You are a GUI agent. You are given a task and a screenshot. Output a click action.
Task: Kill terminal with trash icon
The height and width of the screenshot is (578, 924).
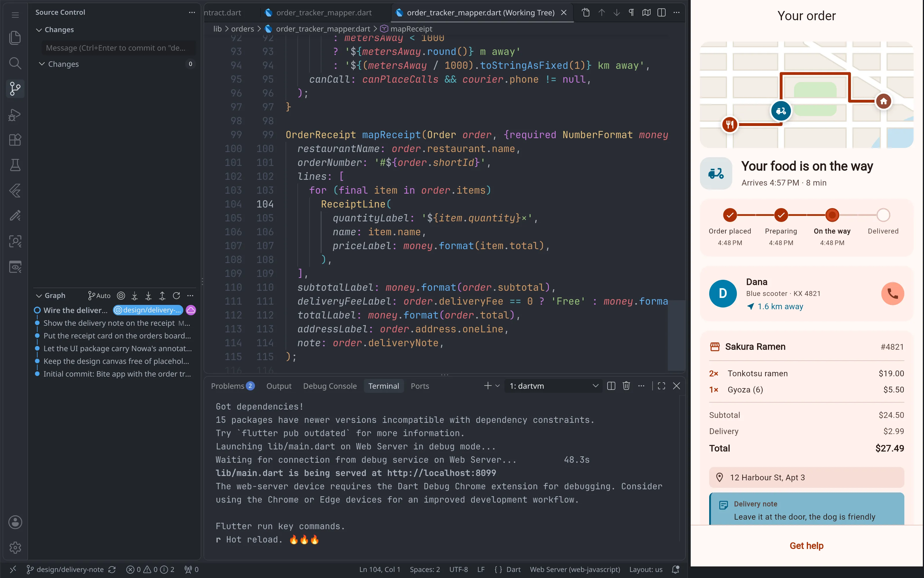pos(626,386)
